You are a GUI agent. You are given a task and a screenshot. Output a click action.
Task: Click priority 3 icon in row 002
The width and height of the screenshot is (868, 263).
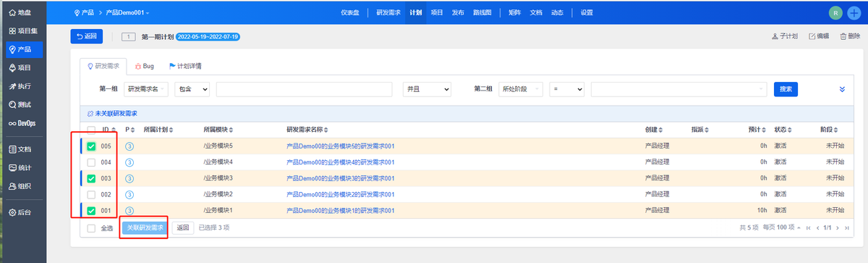[129, 194]
